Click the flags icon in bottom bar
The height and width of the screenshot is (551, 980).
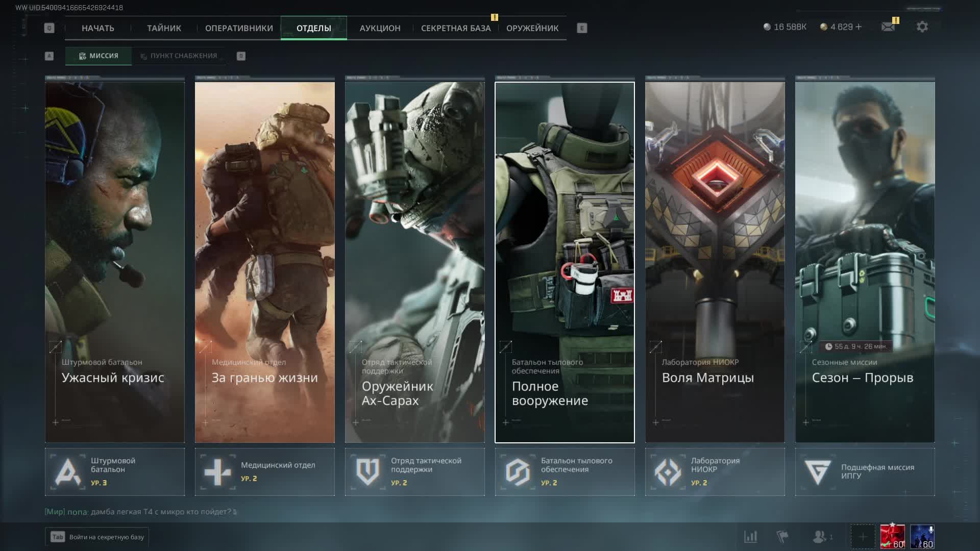point(782,537)
